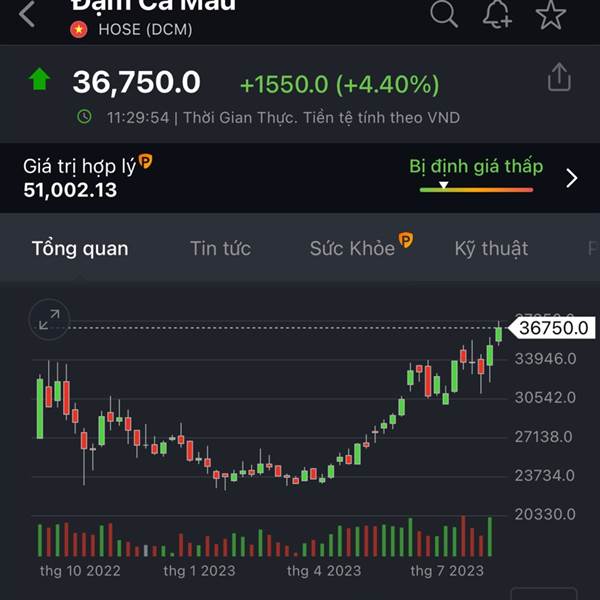Tap the clock icon by the timestamp
600x600 pixels.
click(85, 117)
